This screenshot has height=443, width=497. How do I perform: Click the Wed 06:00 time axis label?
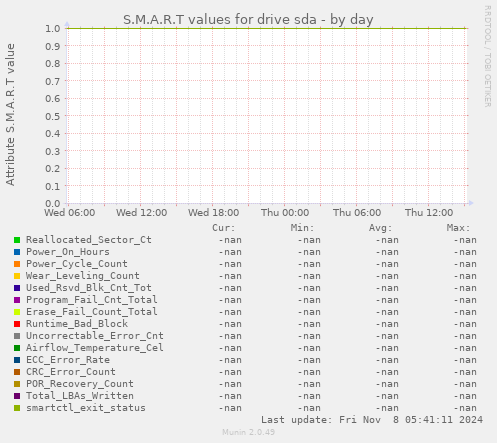(69, 213)
